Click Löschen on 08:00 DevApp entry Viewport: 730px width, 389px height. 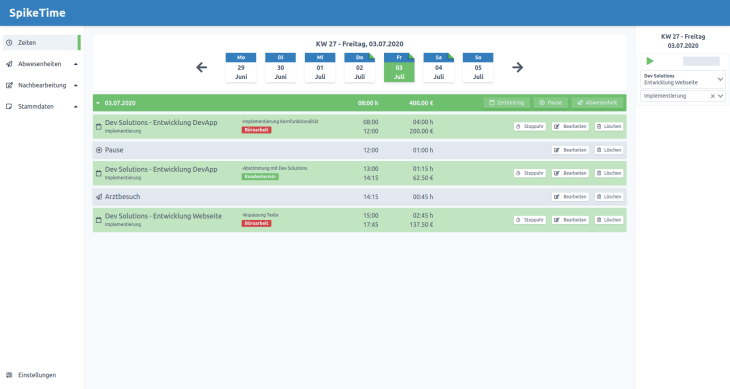(609, 127)
